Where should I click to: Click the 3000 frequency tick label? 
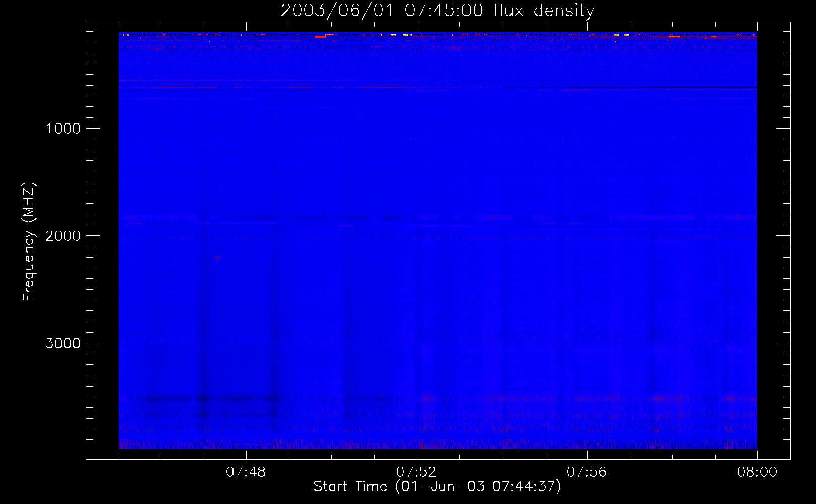coord(63,343)
